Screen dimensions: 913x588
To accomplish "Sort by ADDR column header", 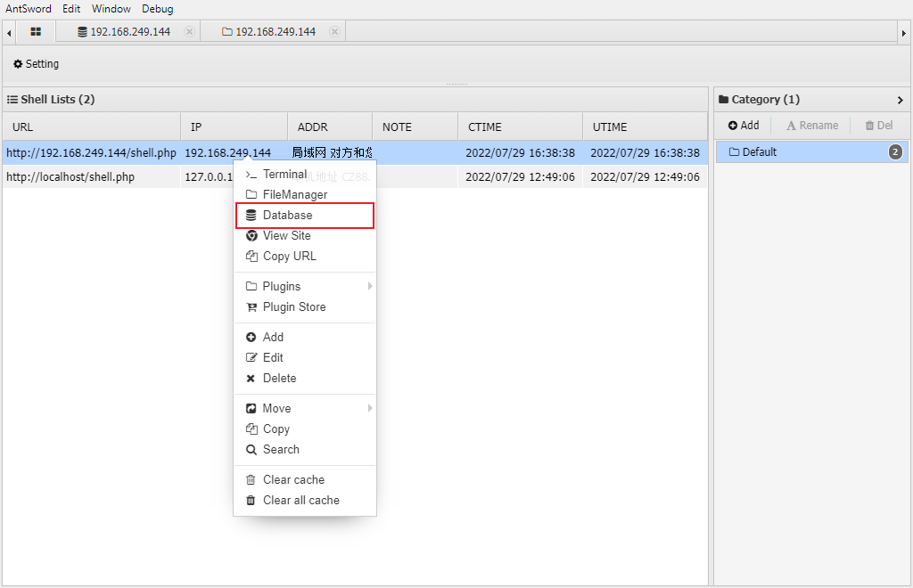I will coord(330,127).
